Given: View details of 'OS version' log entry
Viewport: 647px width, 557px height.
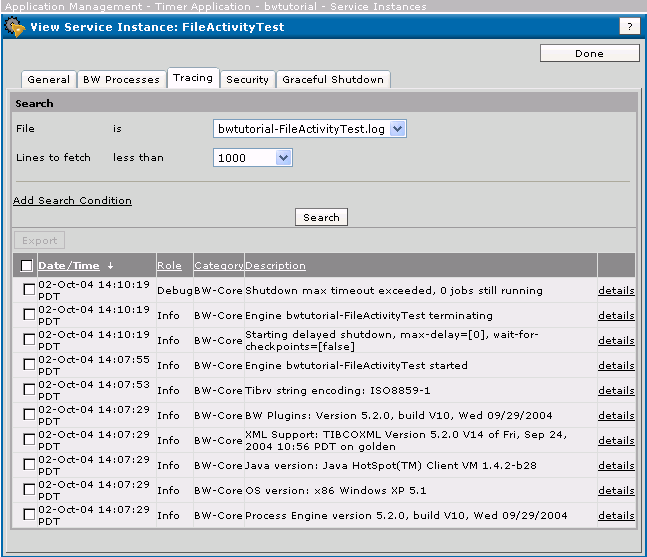Looking at the screenshot, I should (x=616, y=491).
